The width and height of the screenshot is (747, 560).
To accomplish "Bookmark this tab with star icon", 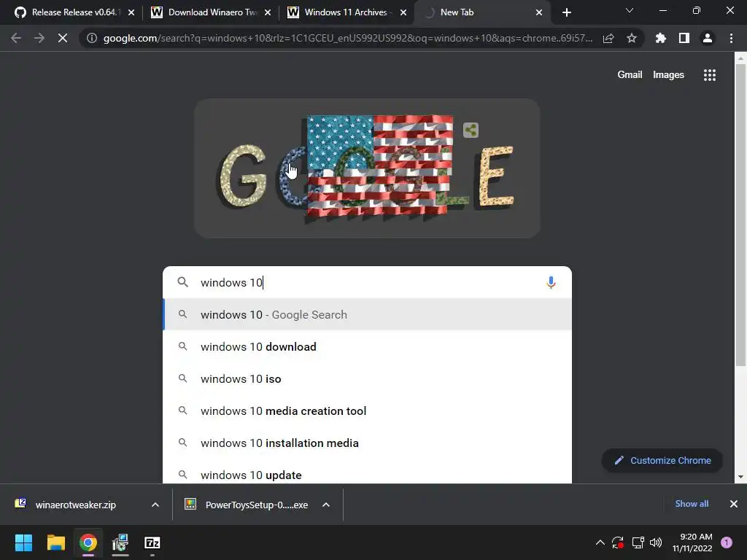I will point(632,38).
